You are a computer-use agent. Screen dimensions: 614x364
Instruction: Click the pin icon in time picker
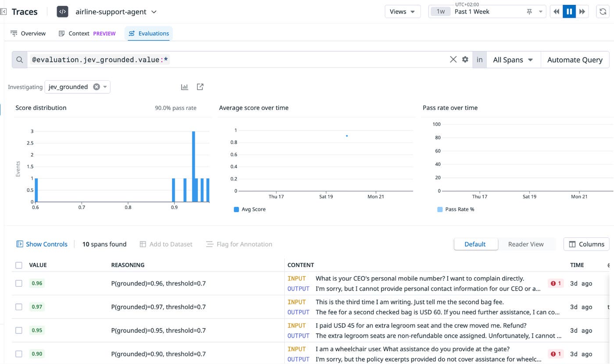pos(529,12)
